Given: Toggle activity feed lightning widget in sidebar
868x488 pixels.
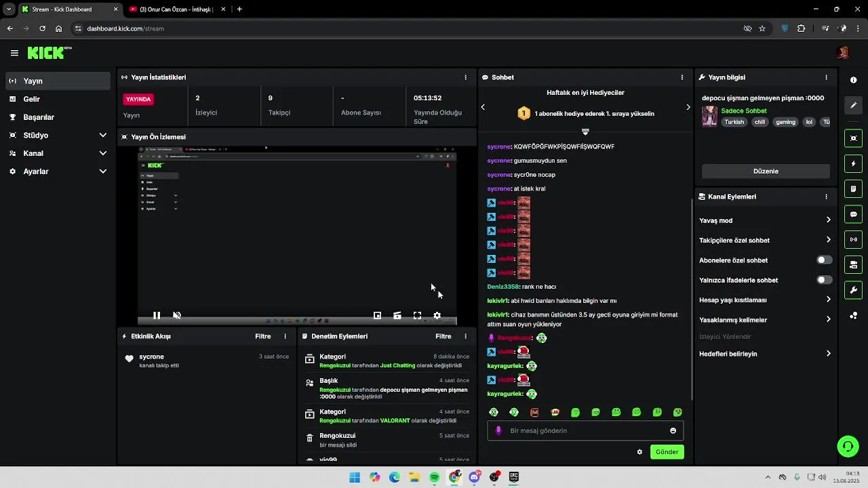Looking at the screenshot, I should coord(853,163).
